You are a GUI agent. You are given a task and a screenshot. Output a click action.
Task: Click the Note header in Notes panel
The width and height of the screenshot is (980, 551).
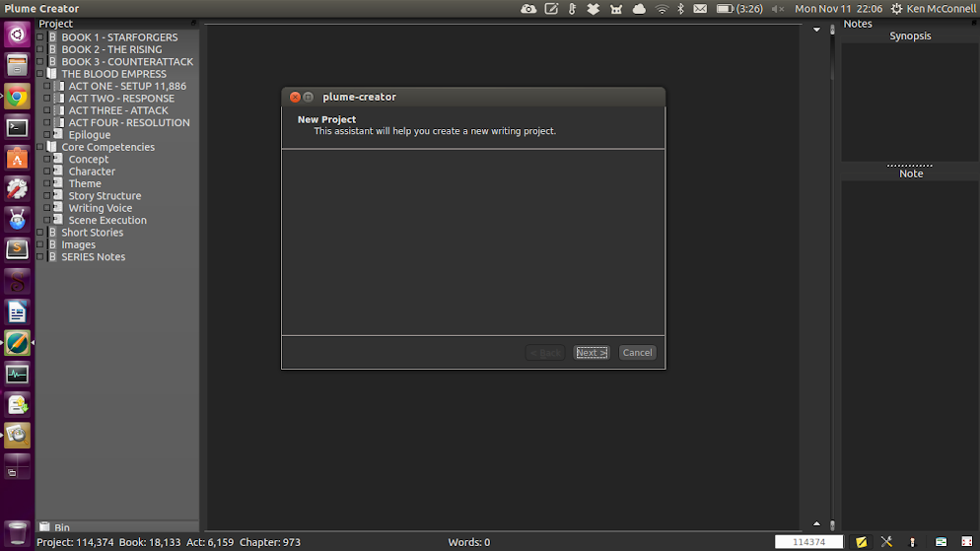pos(911,173)
